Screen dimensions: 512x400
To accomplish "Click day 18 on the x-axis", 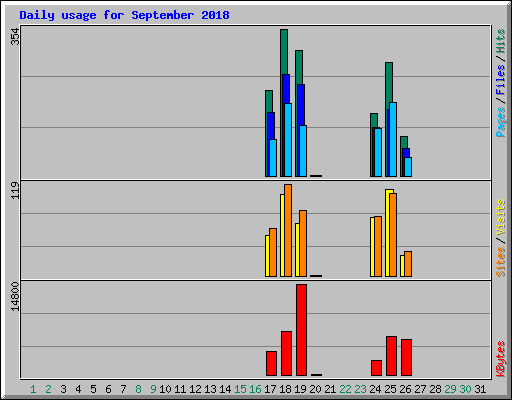I will pos(285,389).
